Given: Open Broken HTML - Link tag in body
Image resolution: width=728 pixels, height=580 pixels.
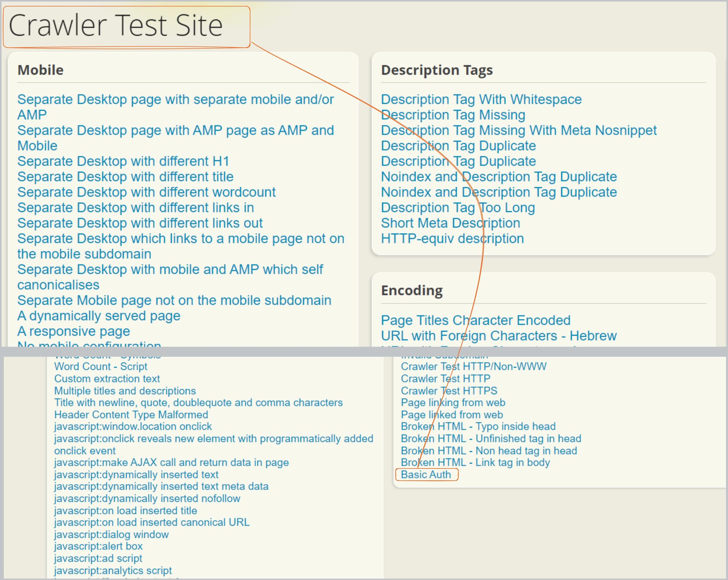Looking at the screenshot, I should coord(475,462).
